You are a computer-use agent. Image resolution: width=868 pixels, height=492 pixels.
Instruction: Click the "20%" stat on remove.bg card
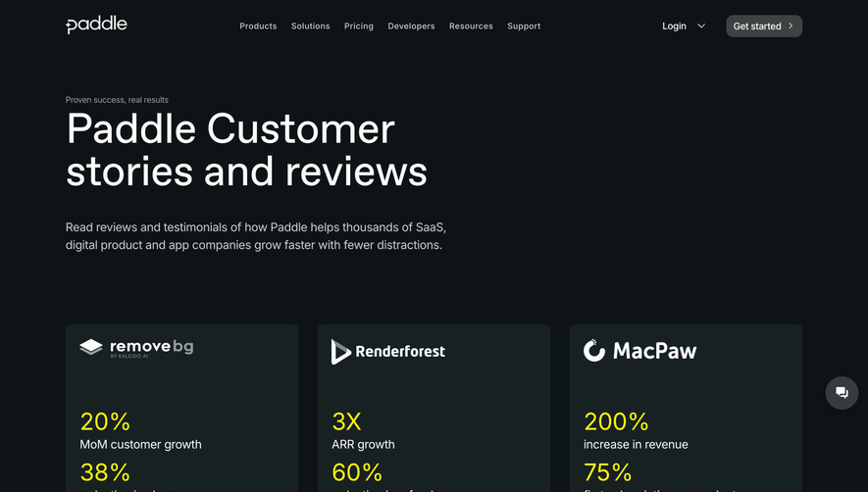tap(105, 421)
